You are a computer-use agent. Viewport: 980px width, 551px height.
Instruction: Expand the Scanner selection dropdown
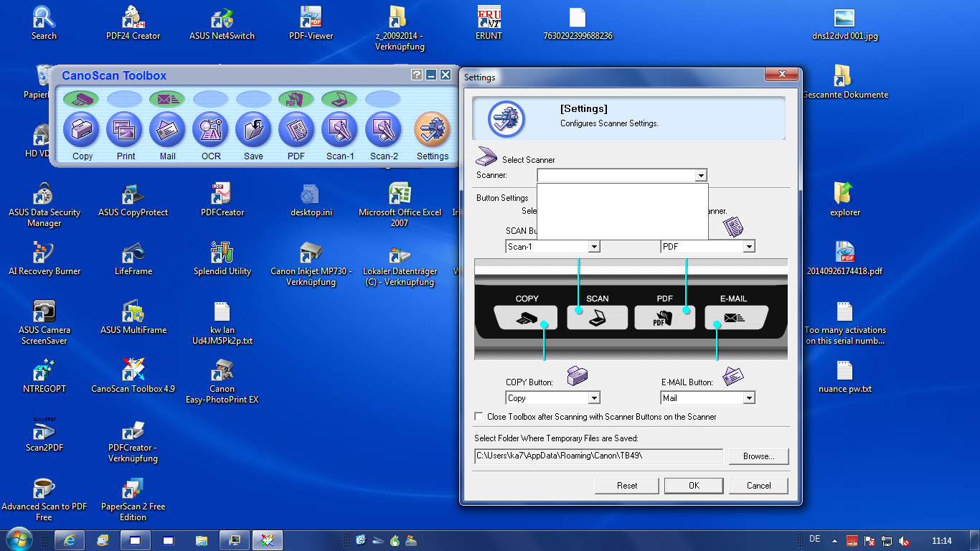(701, 175)
